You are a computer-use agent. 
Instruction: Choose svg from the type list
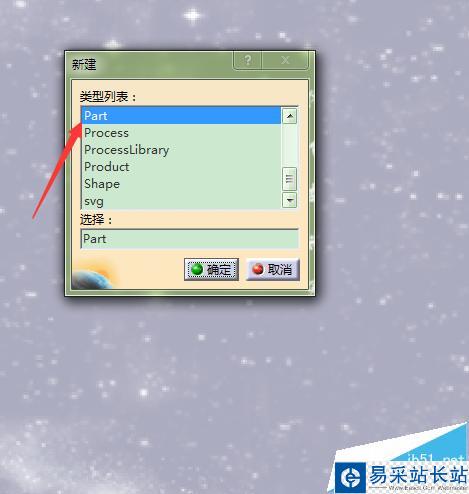click(x=181, y=201)
